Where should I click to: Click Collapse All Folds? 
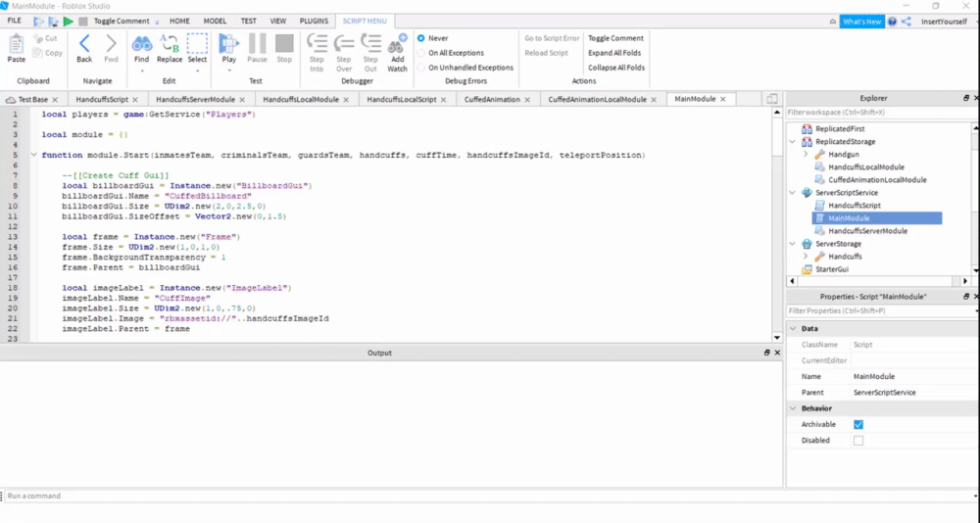(x=616, y=68)
